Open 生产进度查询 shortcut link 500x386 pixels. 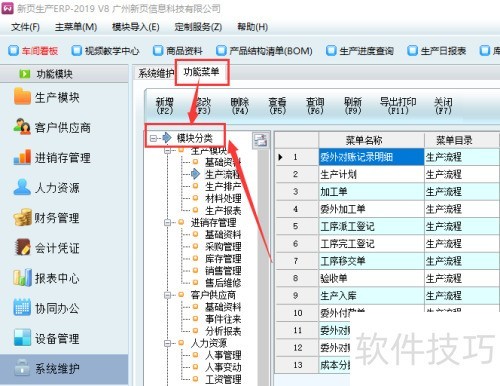(366, 51)
